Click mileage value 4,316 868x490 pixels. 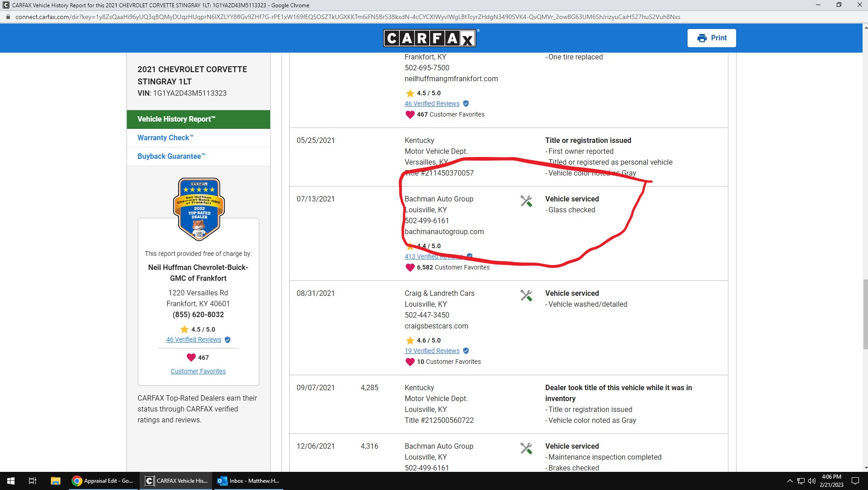[x=369, y=446]
